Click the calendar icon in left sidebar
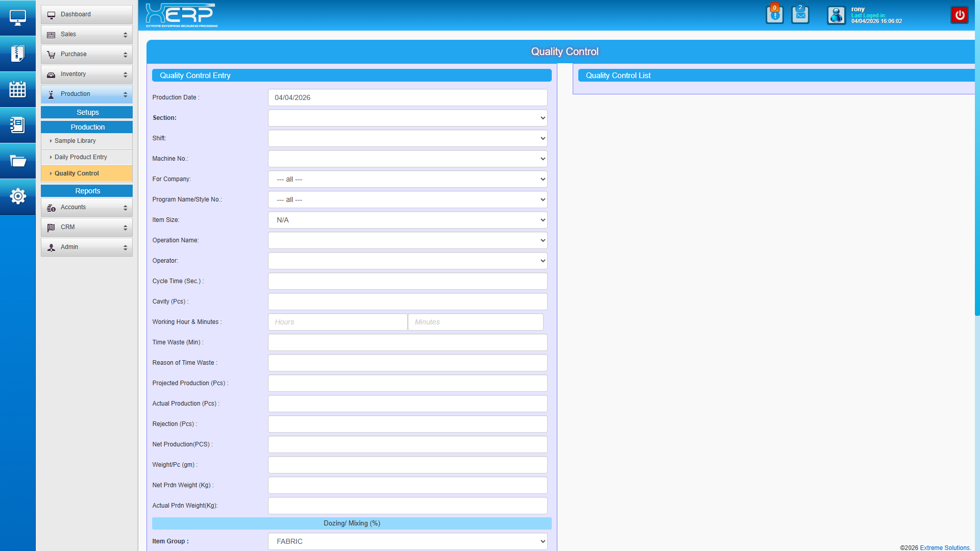This screenshot has width=980, height=551. [17, 89]
